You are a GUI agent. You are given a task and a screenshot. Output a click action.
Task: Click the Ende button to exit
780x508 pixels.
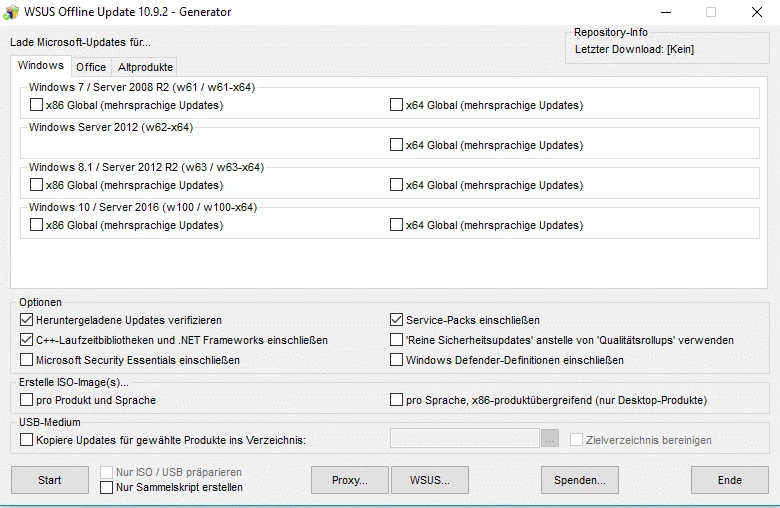tap(729, 480)
